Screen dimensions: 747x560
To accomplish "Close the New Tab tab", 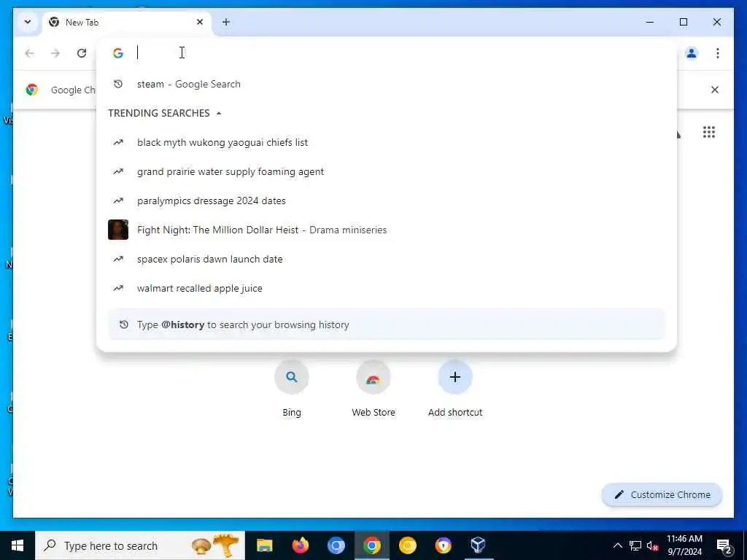I will tap(200, 22).
